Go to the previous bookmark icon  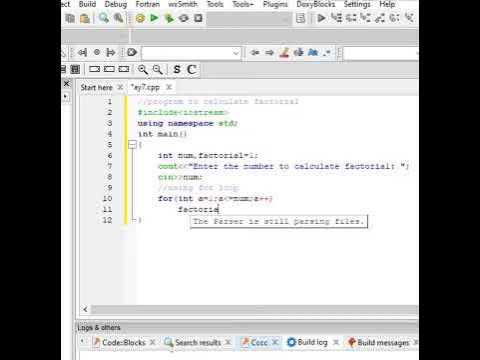(82, 53)
